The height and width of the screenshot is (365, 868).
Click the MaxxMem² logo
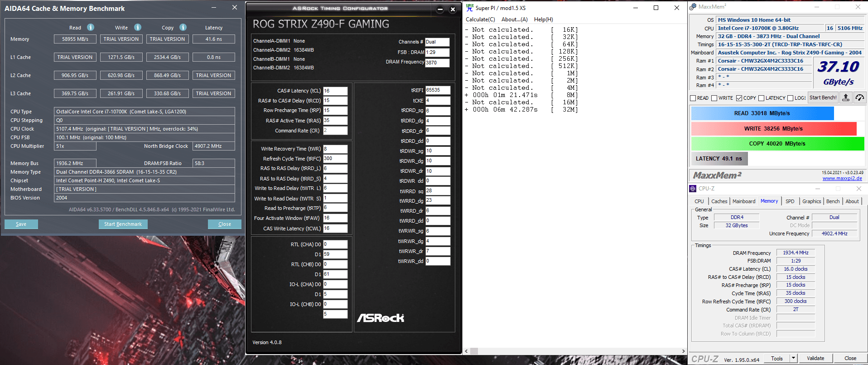(x=717, y=175)
